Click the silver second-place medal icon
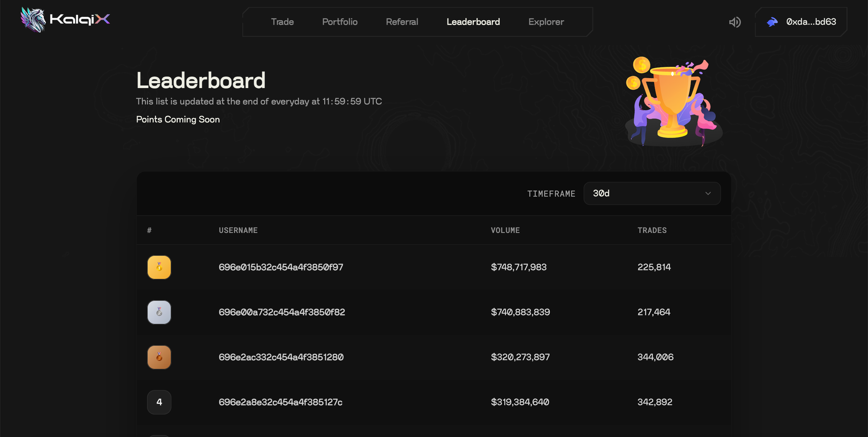The height and width of the screenshot is (437, 868). (x=159, y=312)
